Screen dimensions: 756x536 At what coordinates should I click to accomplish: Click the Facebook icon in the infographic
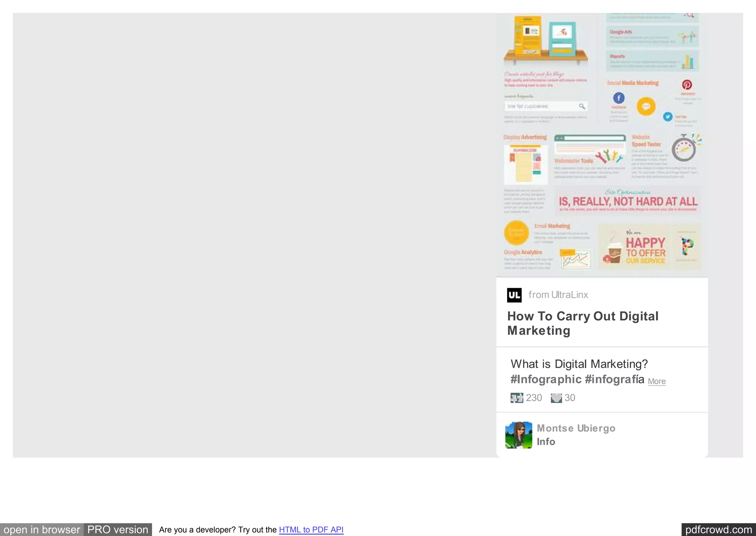pyautogui.click(x=619, y=98)
